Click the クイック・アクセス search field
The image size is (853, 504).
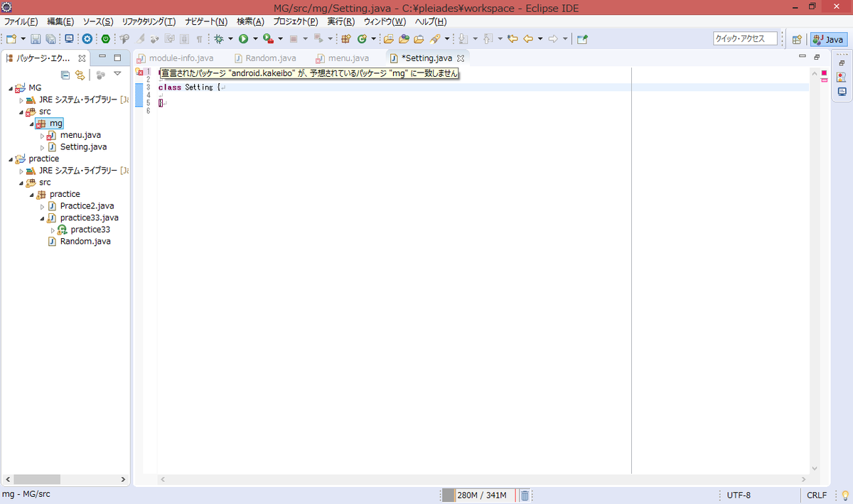point(745,39)
